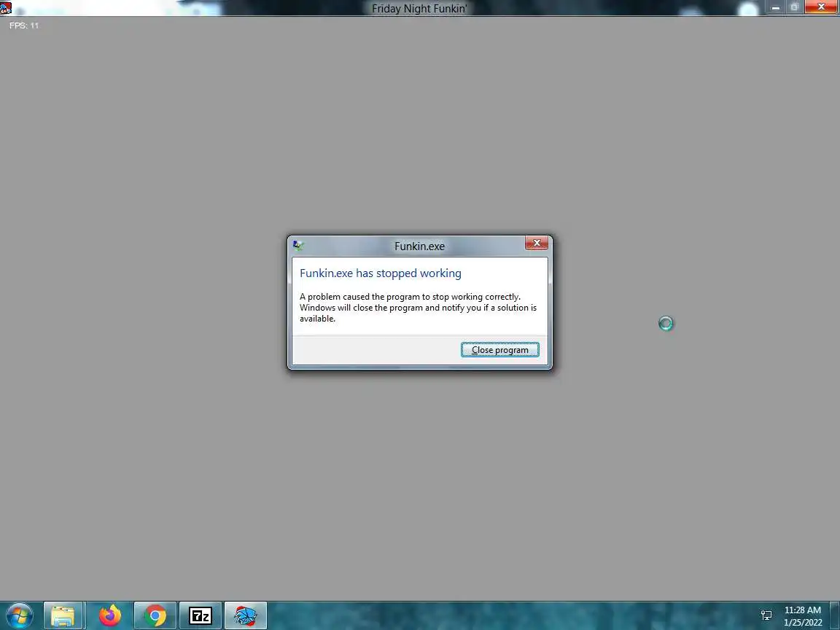The width and height of the screenshot is (840, 630).
Task: Open 7-Zip from the taskbar
Action: [201, 615]
